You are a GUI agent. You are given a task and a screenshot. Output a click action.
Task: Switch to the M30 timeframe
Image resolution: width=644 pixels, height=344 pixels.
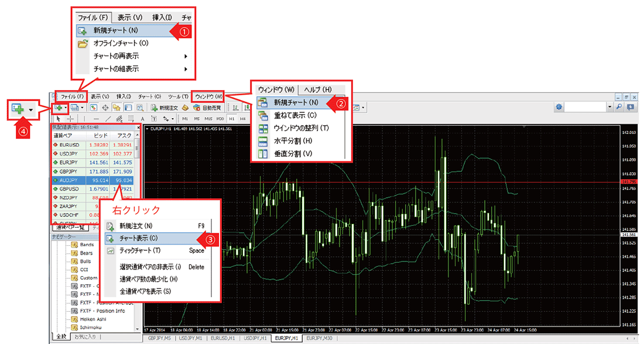pos(220,119)
